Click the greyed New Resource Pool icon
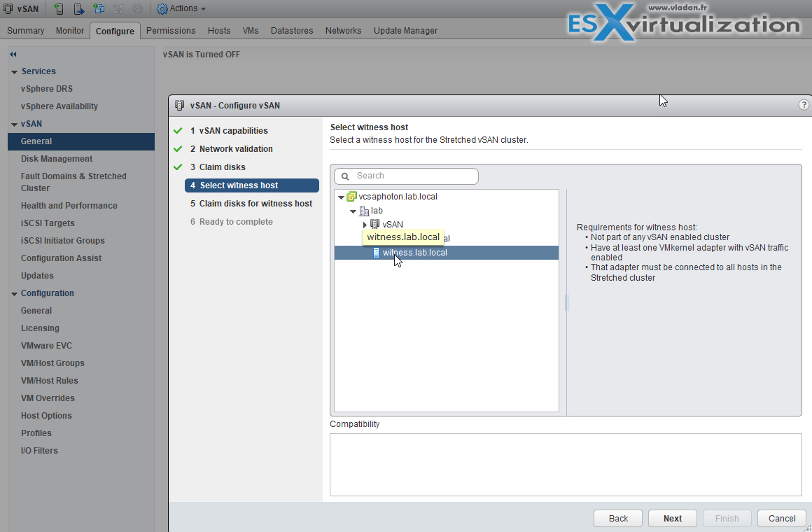The width and height of the screenshot is (812, 532). point(137,9)
